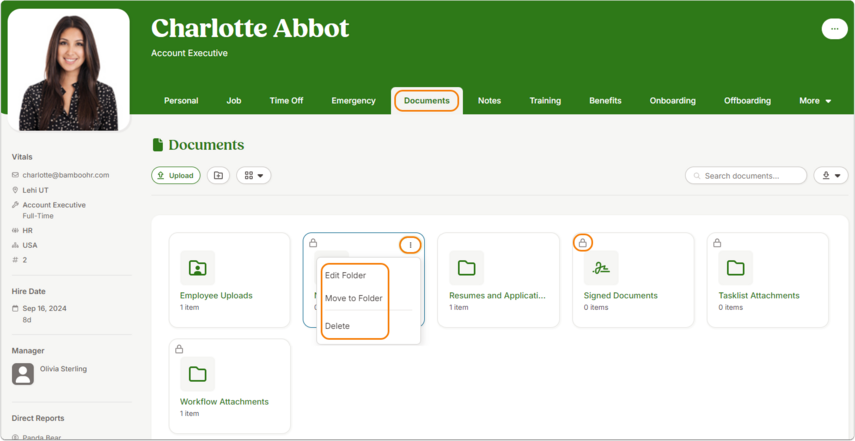The image size is (855, 441).
Task: Open the Signed Documents signature icon
Action: 601,268
